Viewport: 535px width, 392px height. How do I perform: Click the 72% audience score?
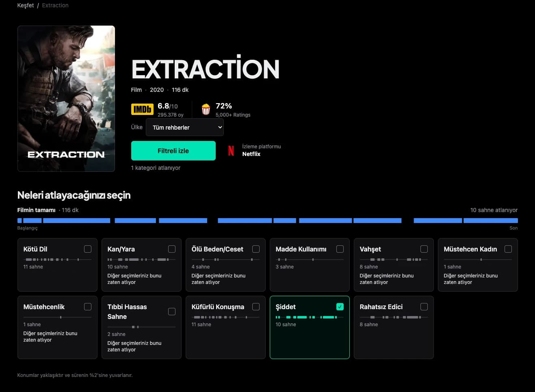click(x=224, y=106)
